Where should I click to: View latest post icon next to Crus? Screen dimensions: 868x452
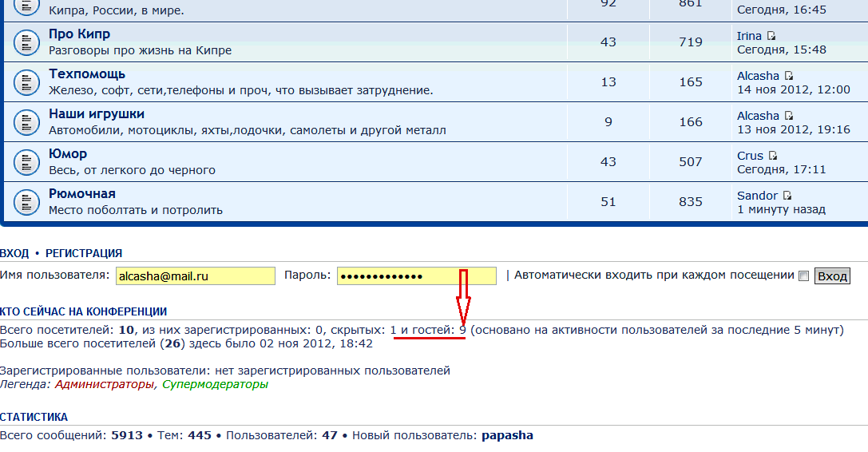[773, 156]
